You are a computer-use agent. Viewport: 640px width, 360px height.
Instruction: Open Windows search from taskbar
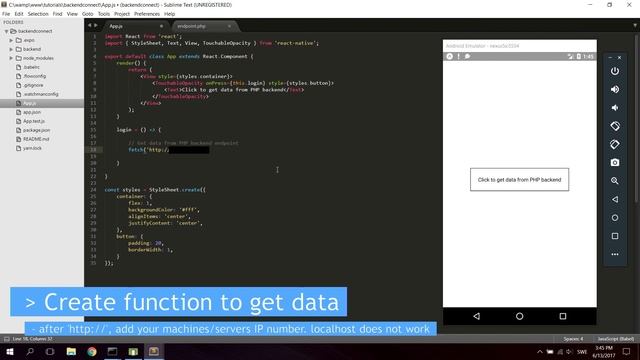tap(30, 351)
